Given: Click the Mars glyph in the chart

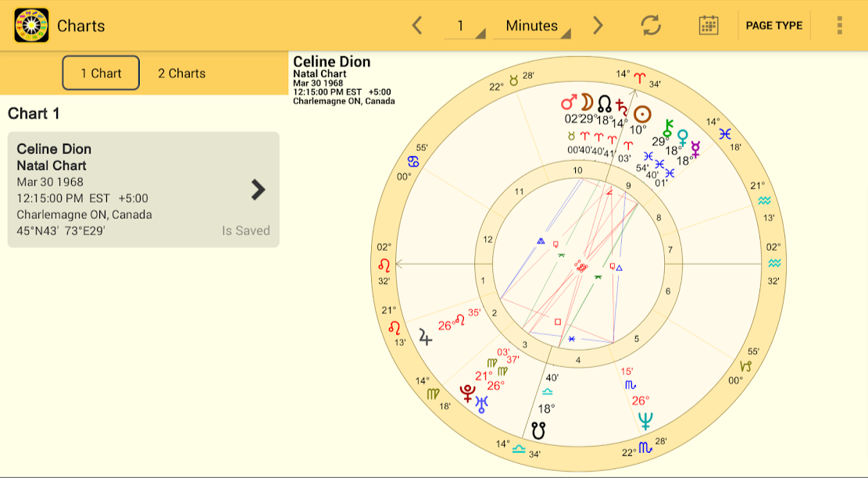Looking at the screenshot, I should point(569,102).
